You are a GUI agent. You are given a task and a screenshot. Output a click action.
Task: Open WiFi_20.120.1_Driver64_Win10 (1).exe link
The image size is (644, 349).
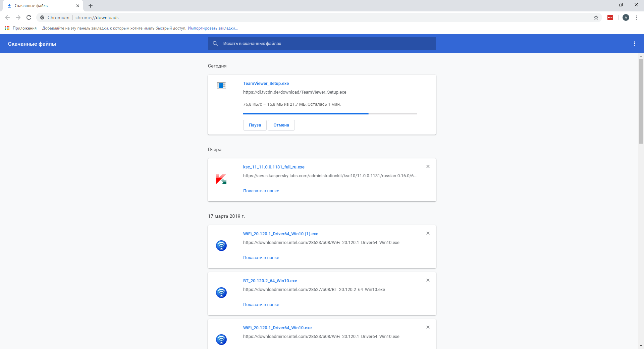[x=281, y=234]
